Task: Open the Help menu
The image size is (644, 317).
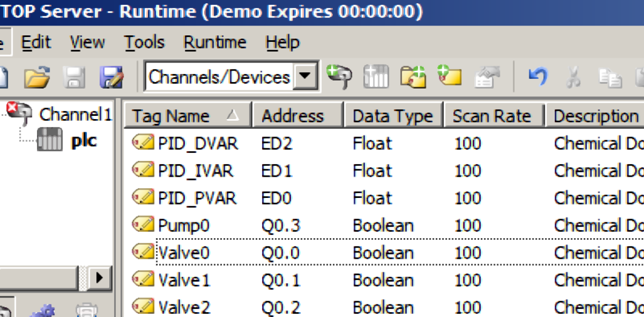Action: (283, 42)
